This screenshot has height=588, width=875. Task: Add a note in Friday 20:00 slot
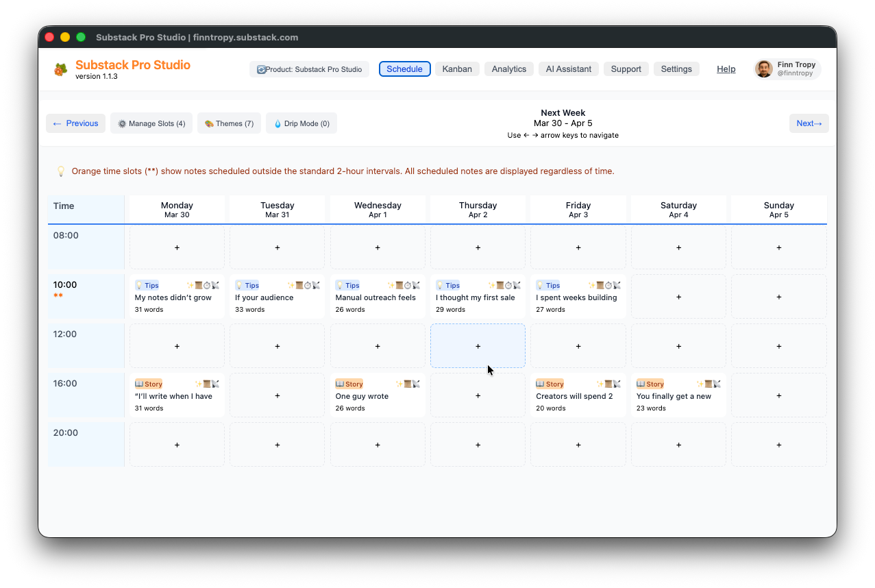coord(578,445)
